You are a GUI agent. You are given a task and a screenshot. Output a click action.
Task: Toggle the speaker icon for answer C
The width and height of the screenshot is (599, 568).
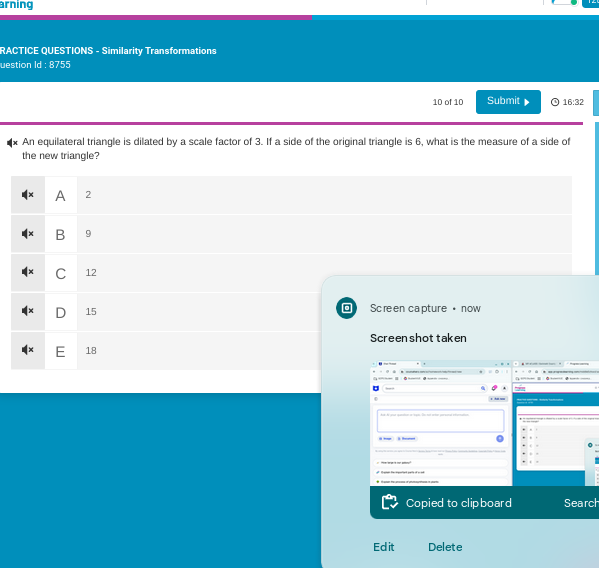(28, 272)
